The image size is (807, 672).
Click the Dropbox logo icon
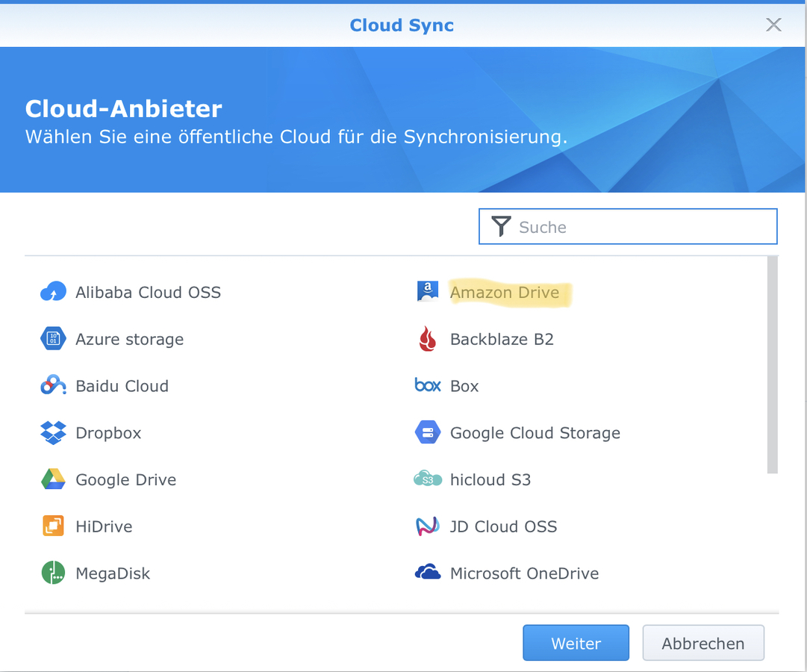[53, 433]
